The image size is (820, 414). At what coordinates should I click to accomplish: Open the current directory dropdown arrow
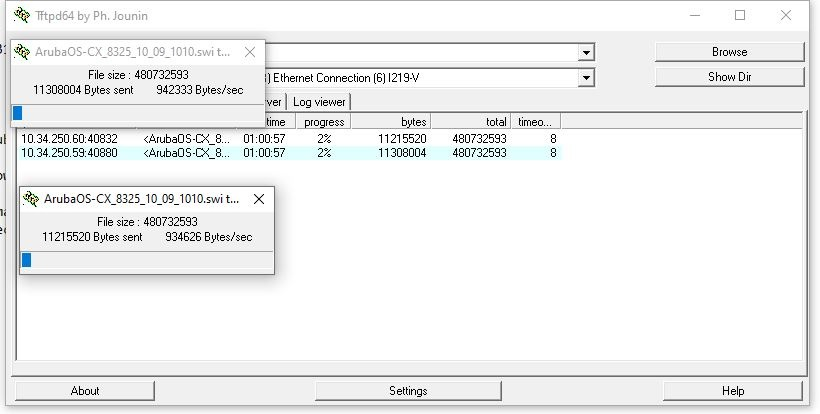586,52
